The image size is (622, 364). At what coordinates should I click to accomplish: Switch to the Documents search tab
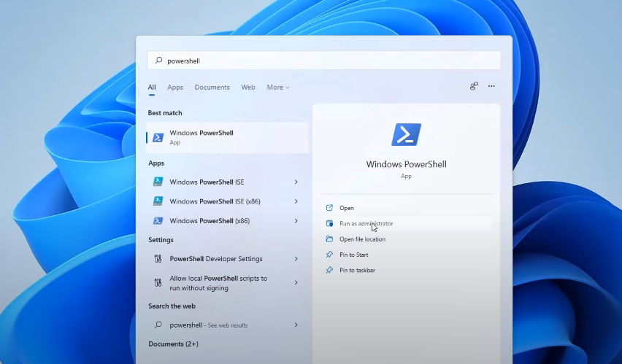(212, 88)
